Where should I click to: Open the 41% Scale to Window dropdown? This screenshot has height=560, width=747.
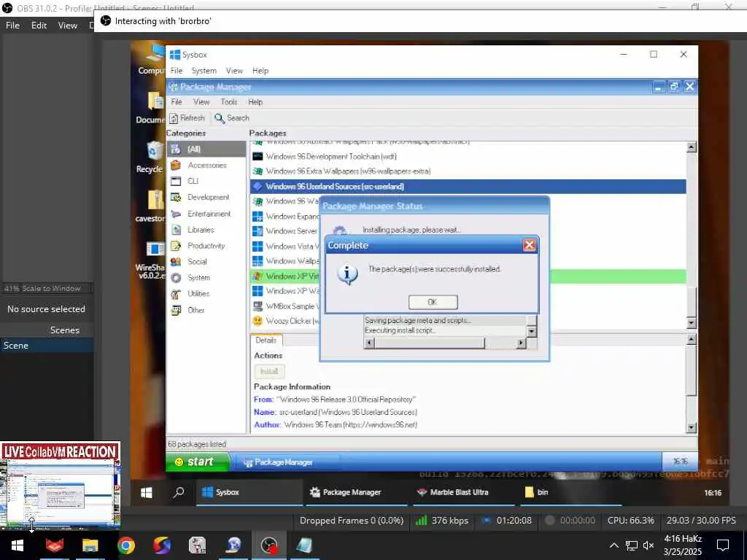click(x=47, y=288)
